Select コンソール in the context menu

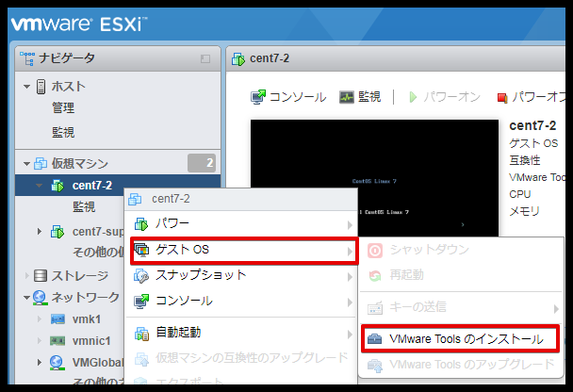pyautogui.click(x=241, y=301)
